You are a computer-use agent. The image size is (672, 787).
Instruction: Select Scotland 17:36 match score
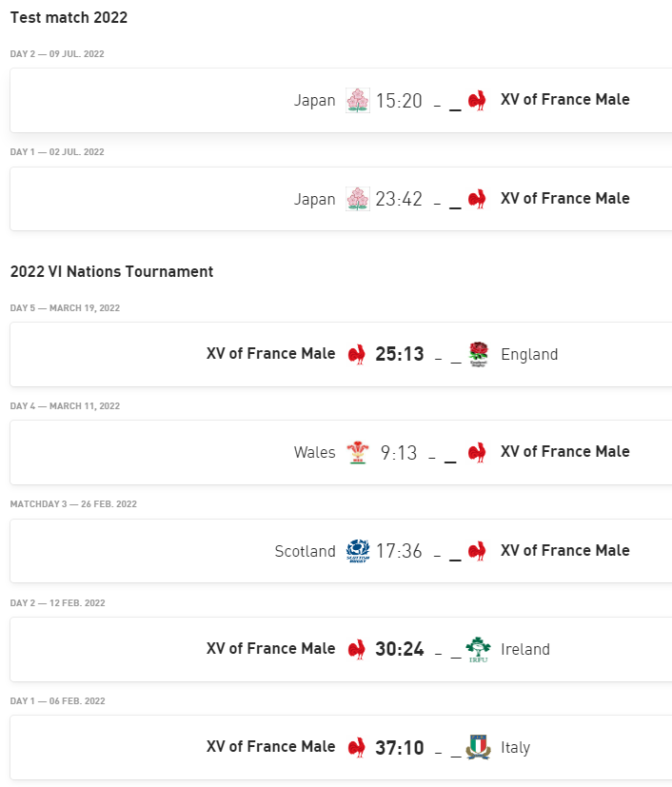(399, 551)
